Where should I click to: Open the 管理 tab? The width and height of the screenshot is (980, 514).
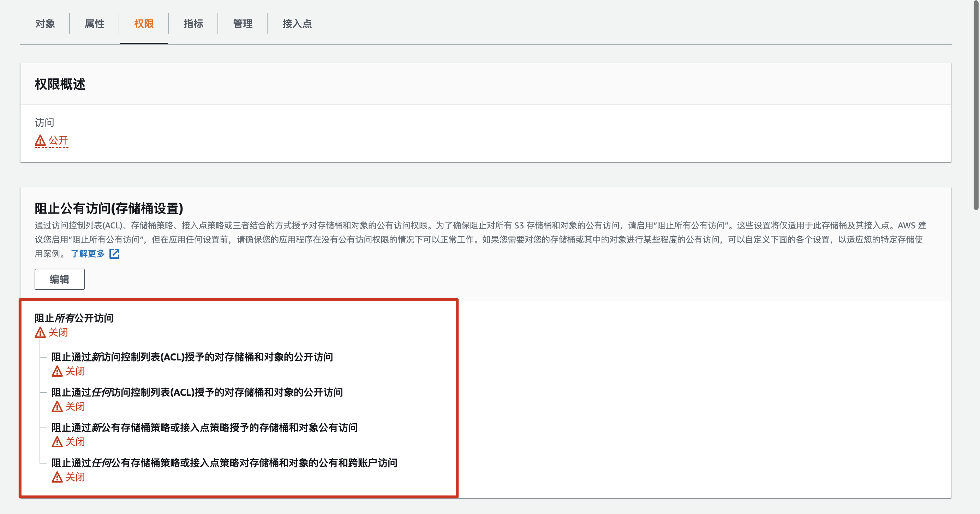point(243,24)
